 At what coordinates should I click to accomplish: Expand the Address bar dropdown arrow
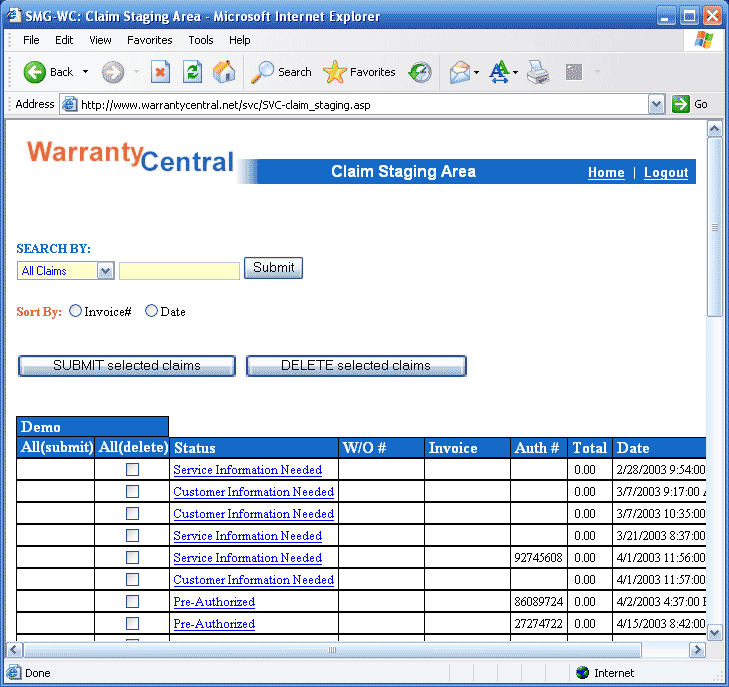656,104
